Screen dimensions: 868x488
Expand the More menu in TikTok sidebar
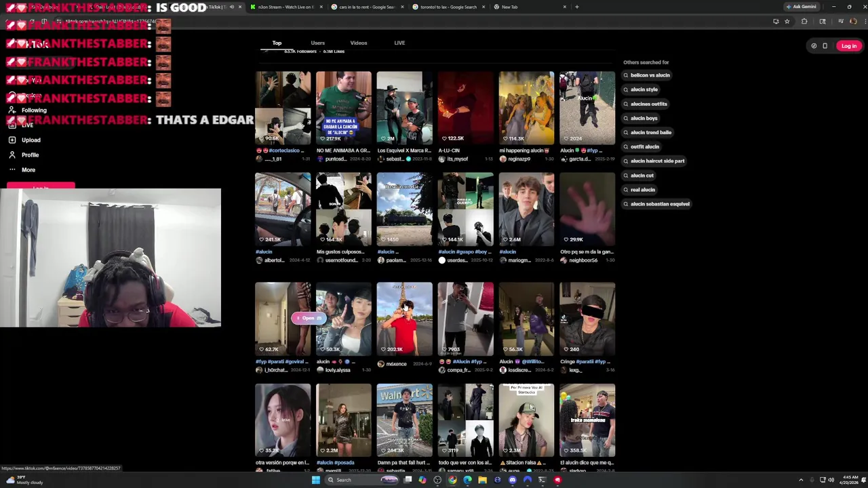pyautogui.click(x=22, y=169)
